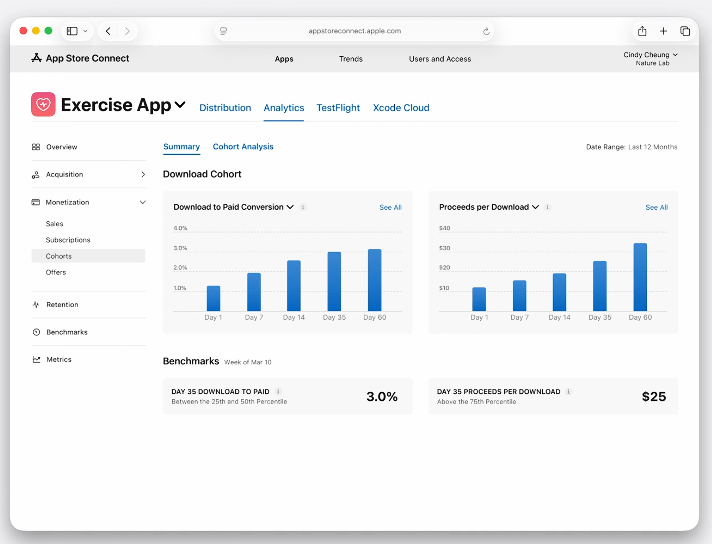
Task: Click the Benchmarks gauge icon
Action: click(36, 332)
